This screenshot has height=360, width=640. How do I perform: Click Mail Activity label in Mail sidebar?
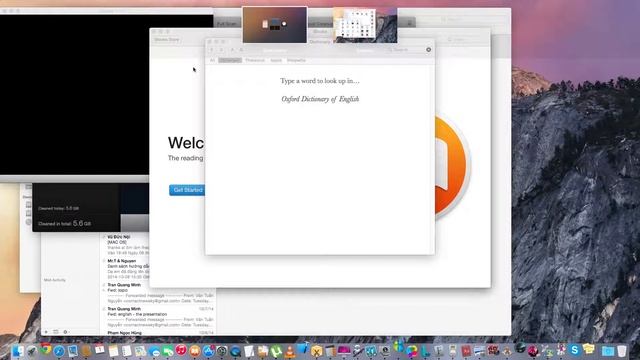[55, 280]
